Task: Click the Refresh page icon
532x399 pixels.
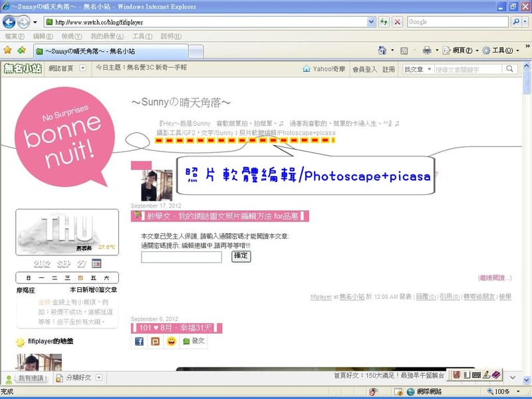Action: [384, 22]
